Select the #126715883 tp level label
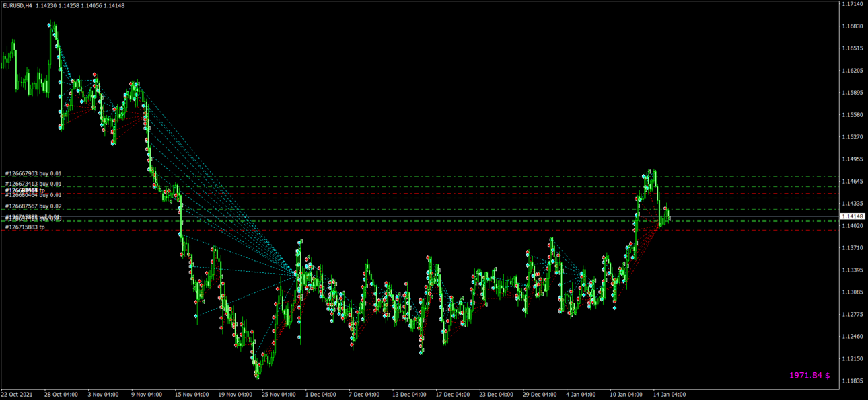The height and width of the screenshot is (400, 868). coord(26,227)
